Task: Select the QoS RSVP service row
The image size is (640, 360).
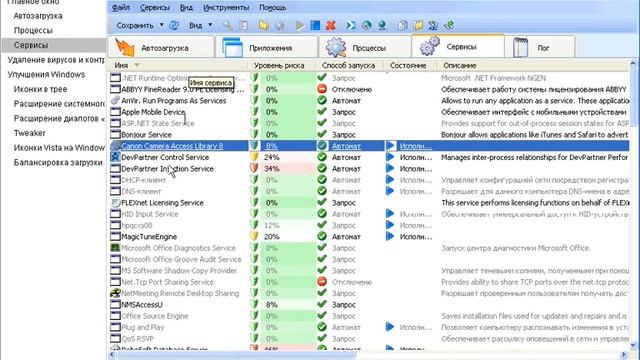Action: click(x=369, y=338)
